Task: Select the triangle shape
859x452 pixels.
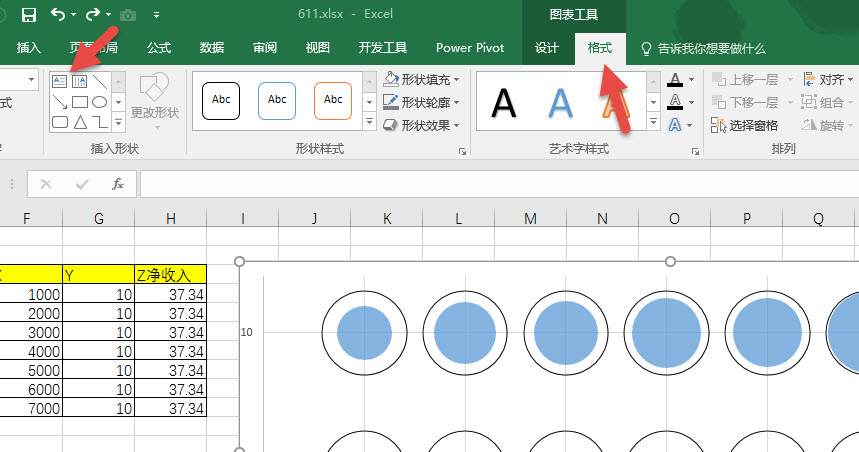Action: [80, 122]
